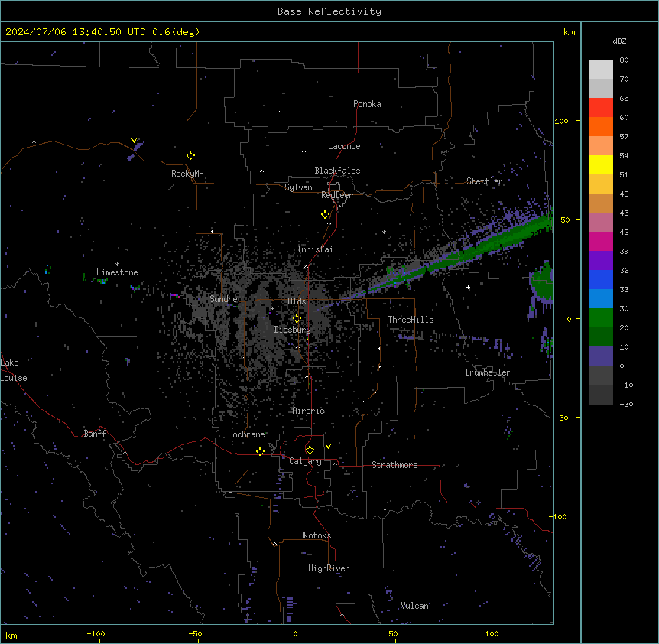The height and width of the screenshot is (644, 659).
Task: Select the blue 33-36 dBZ legend swatch
Action: click(601, 279)
